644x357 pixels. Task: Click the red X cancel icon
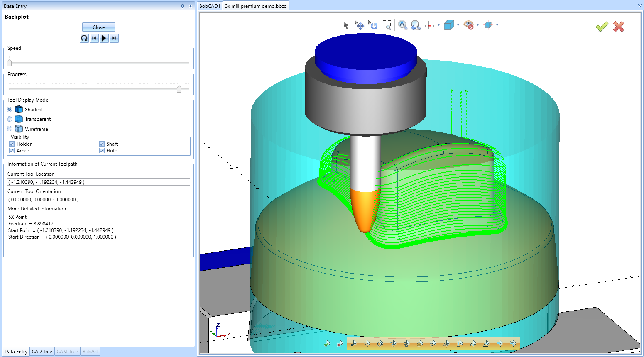tap(618, 27)
